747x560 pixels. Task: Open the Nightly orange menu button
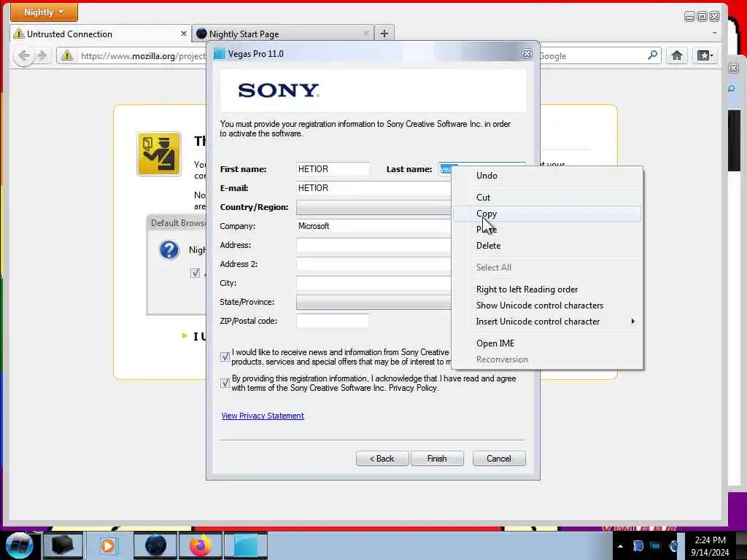tap(44, 12)
